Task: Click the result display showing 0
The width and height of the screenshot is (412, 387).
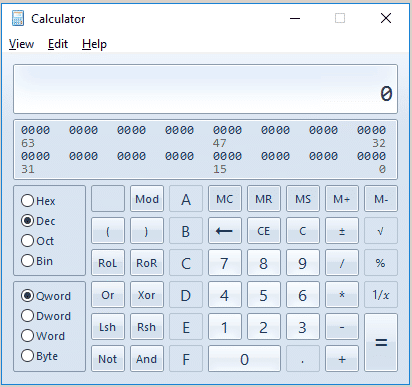Action: [205, 89]
